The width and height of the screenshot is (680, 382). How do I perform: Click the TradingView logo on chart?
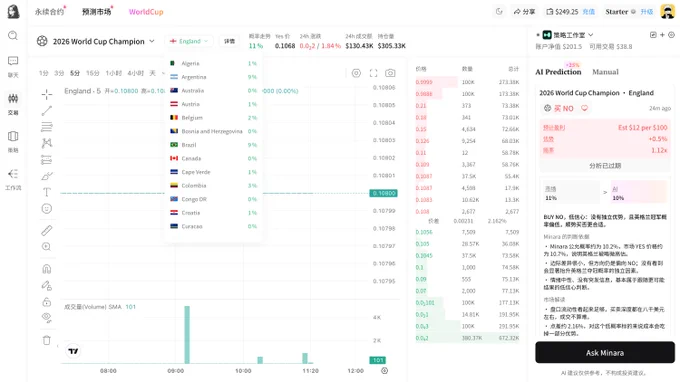click(x=73, y=351)
